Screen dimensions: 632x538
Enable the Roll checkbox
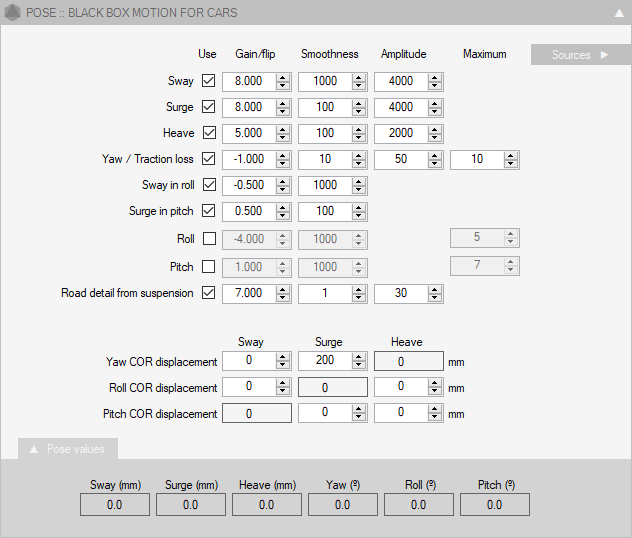209,239
